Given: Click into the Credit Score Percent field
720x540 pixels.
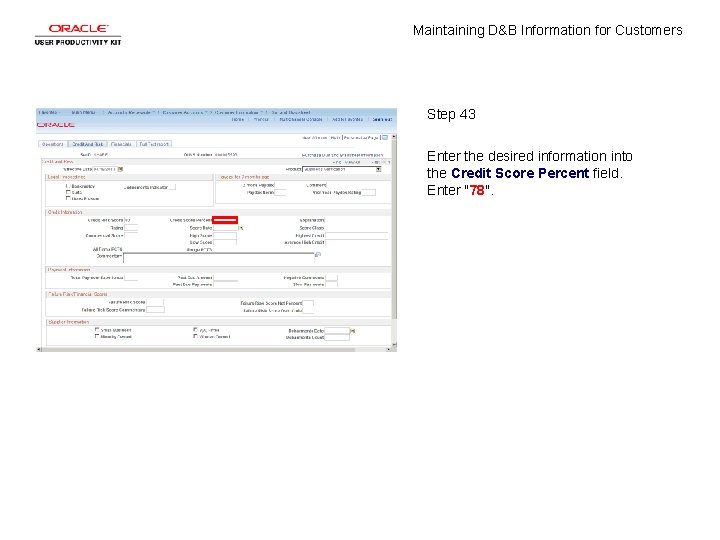Looking at the screenshot, I should [x=225, y=220].
